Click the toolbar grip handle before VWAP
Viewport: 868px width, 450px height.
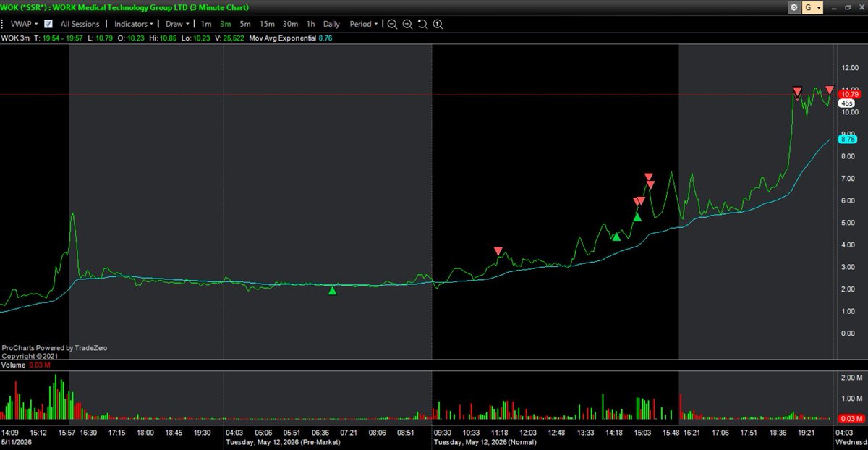pos(4,24)
